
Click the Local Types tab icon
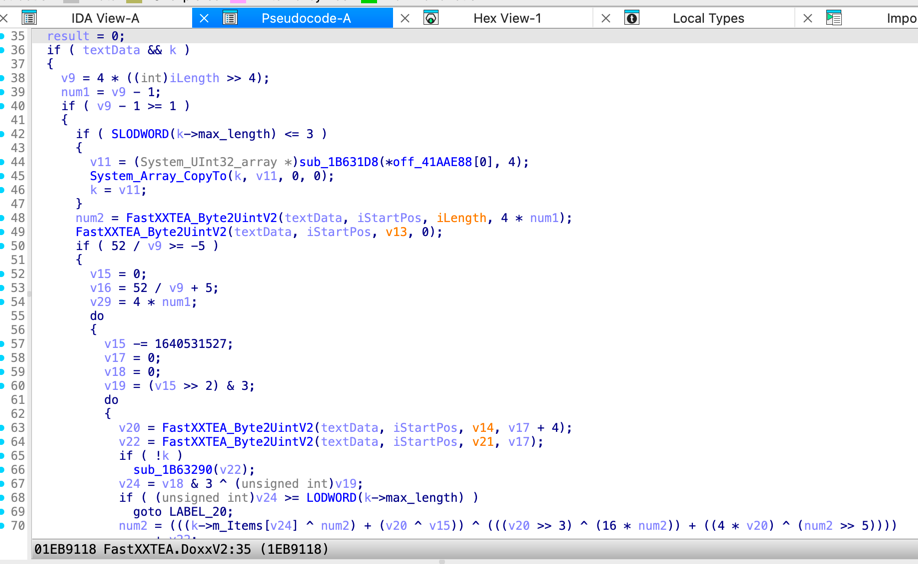point(632,18)
